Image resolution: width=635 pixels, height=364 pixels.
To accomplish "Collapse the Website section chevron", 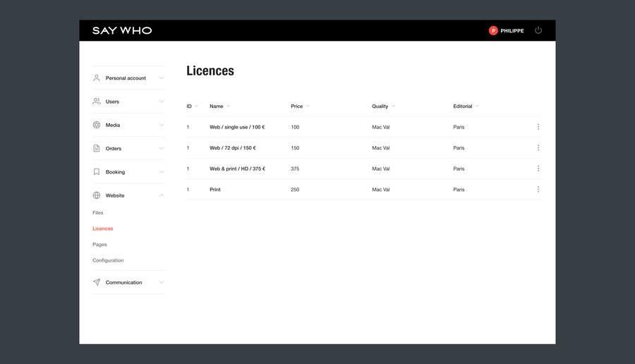I will coord(162,195).
